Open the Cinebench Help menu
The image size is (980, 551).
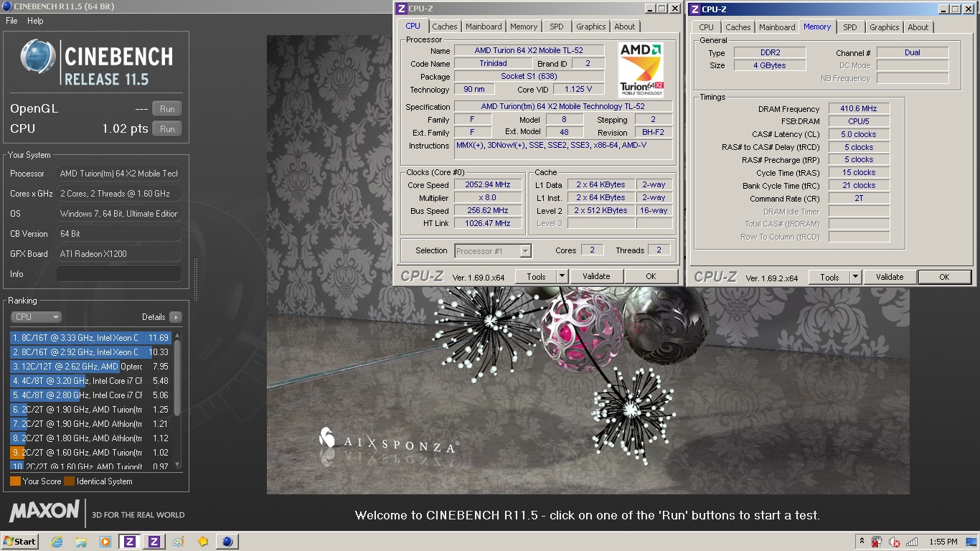tap(35, 21)
